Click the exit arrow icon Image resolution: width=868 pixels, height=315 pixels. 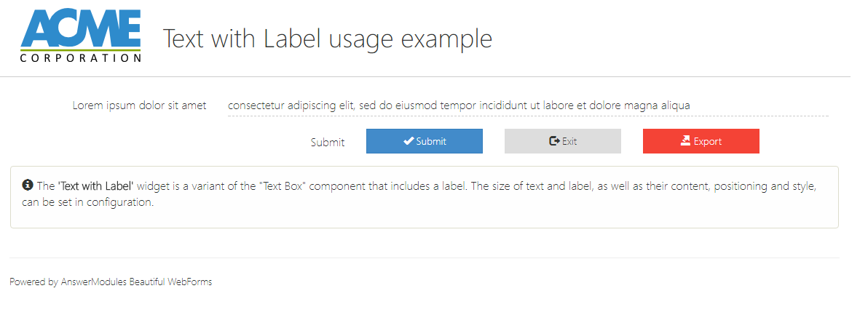554,141
